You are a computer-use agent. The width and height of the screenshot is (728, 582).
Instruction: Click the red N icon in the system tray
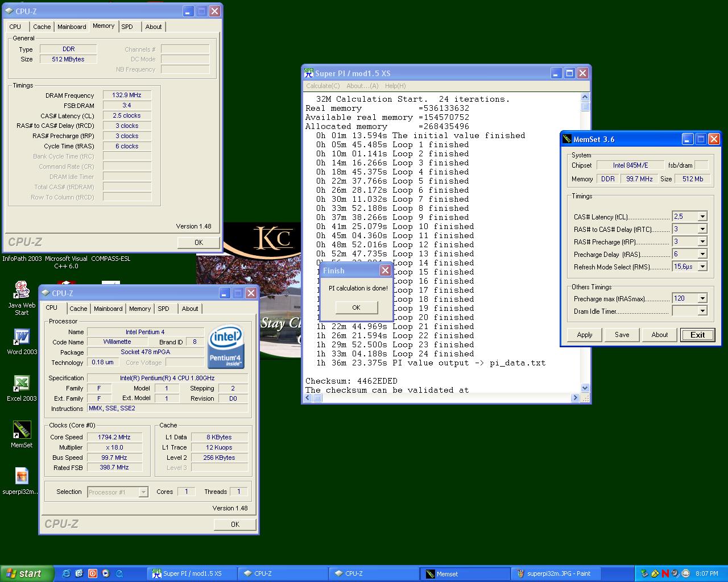tap(665, 573)
